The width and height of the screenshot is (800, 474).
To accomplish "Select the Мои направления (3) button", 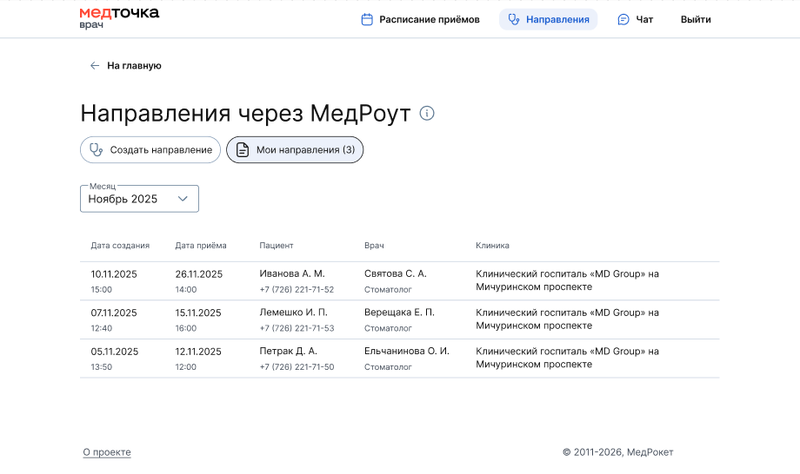I will 295,149.
